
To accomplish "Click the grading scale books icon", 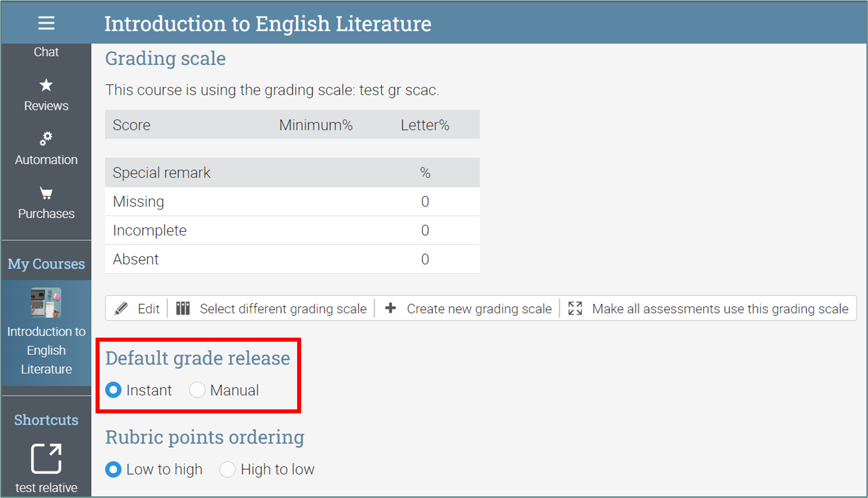I will click(183, 309).
